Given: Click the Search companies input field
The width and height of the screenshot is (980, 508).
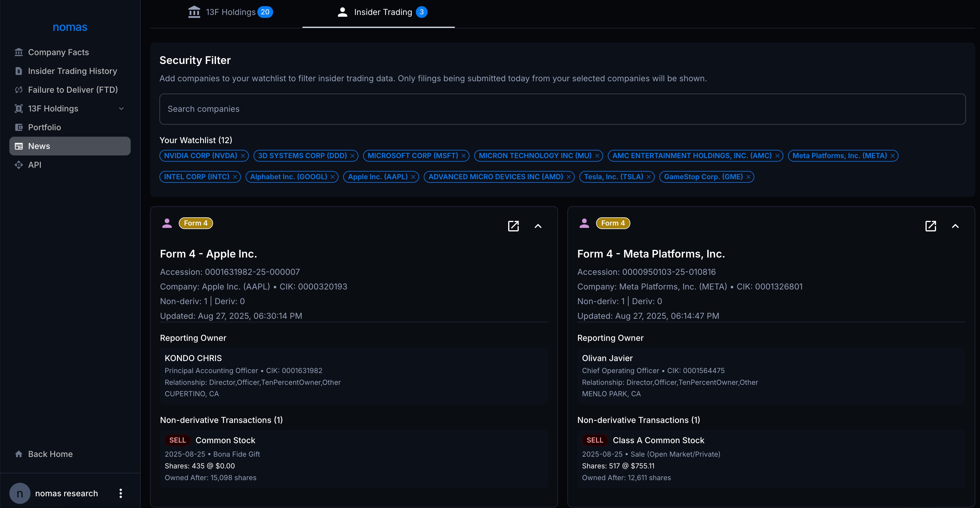Looking at the screenshot, I should pos(562,109).
